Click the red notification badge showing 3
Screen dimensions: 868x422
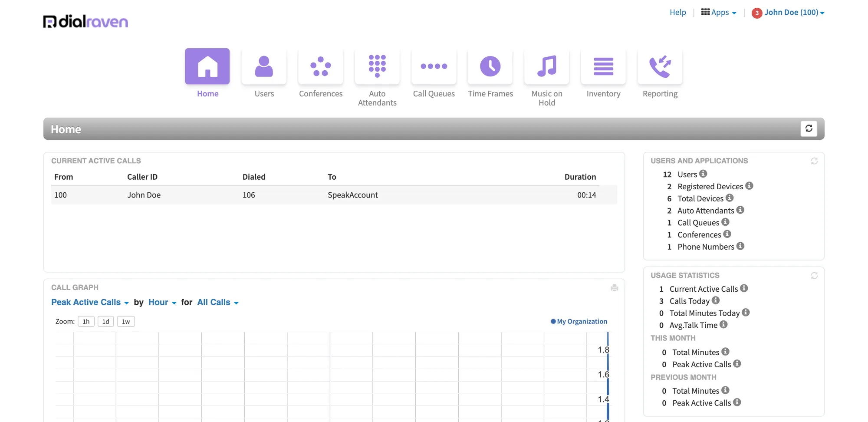(x=757, y=13)
